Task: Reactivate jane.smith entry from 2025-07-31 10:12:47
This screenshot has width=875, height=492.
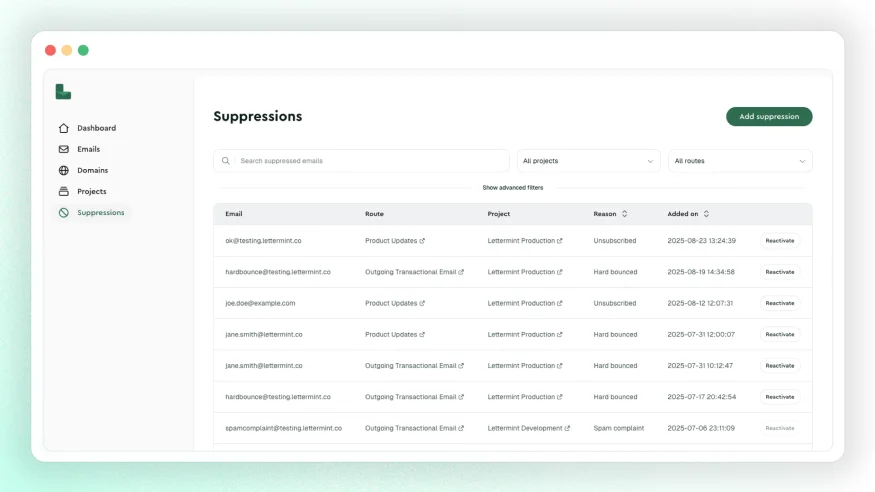Action: 780,366
